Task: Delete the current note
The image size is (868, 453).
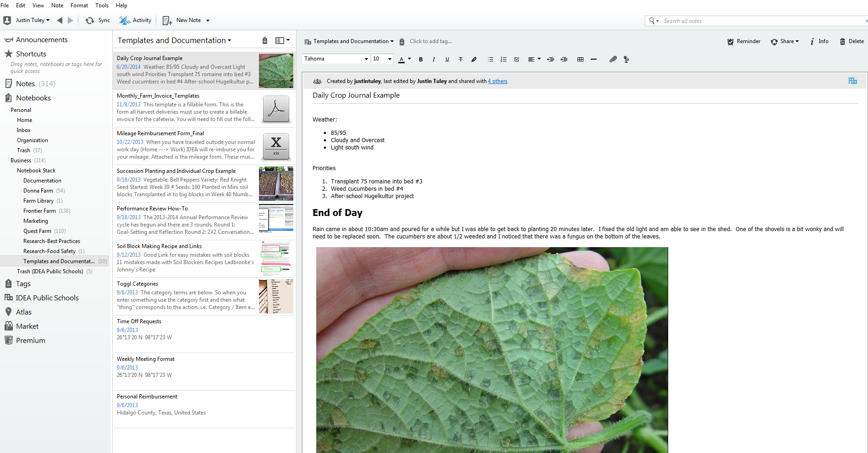Action: pyautogui.click(x=852, y=41)
